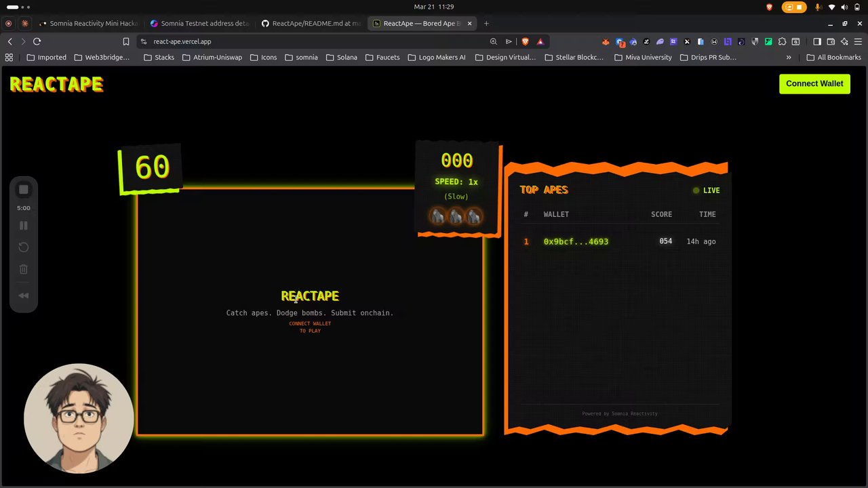The width and height of the screenshot is (868, 488).
Task: Click the Brave Rewards triangle icon
Action: coord(540,41)
